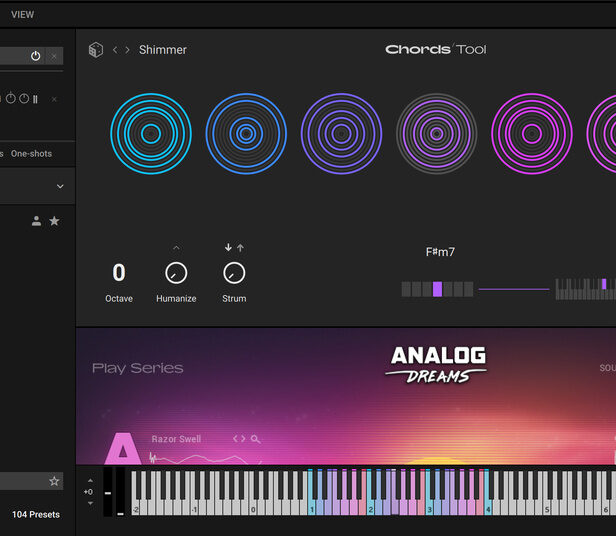616x536 pixels.
Task: Set strum direction up arrow
Action: coord(240,248)
